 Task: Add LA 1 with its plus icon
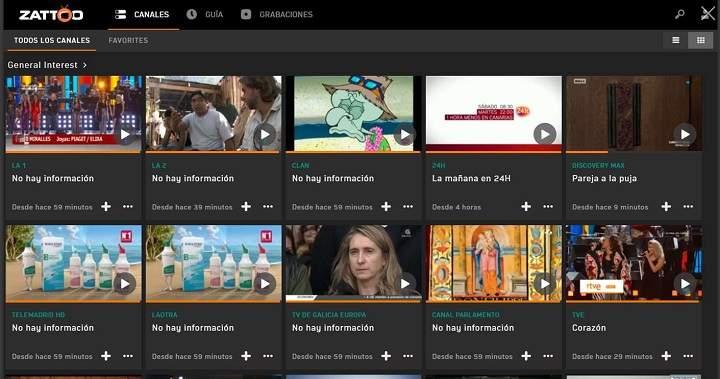coord(106,207)
